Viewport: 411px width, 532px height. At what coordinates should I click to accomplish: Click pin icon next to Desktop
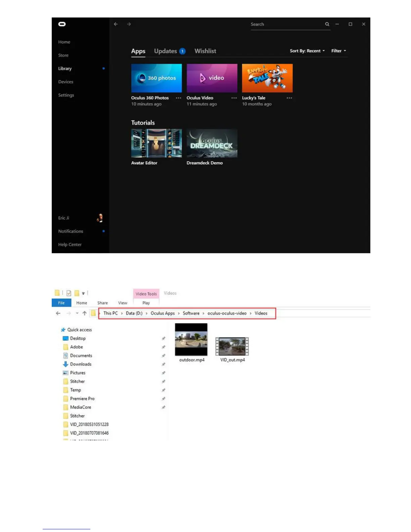coord(164,339)
